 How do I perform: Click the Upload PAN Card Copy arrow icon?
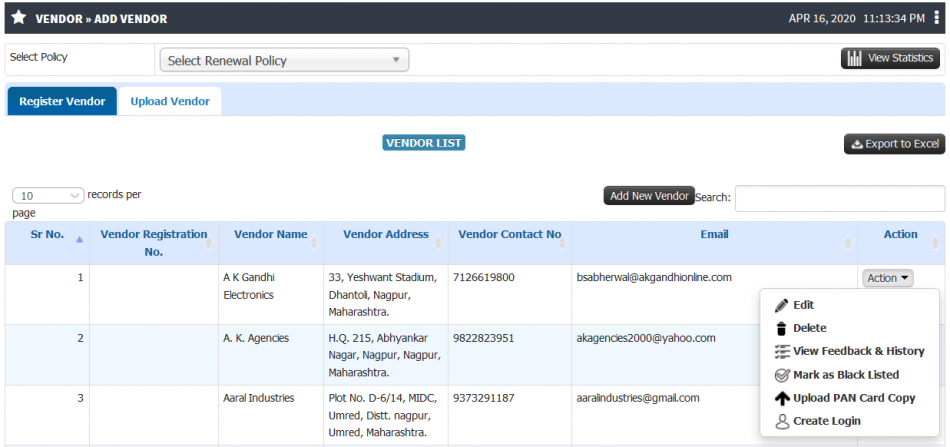click(x=782, y=398)
